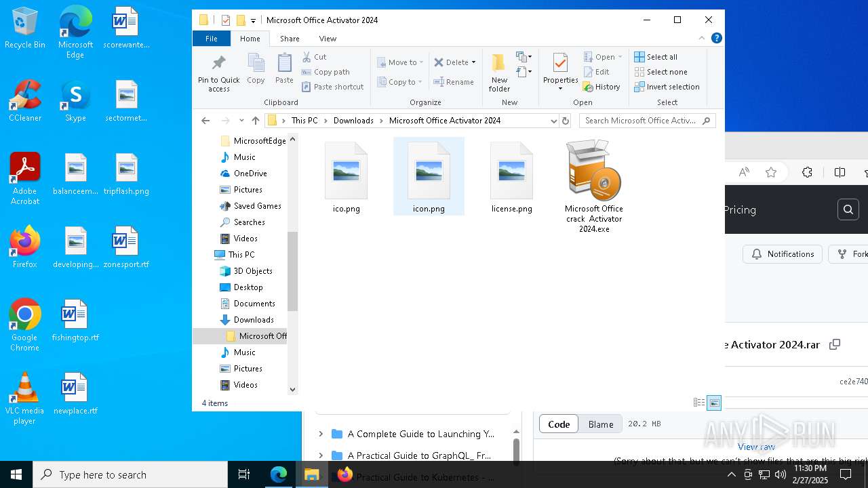Copy path icon next to Activator 2024.rar

pos(835,344)
